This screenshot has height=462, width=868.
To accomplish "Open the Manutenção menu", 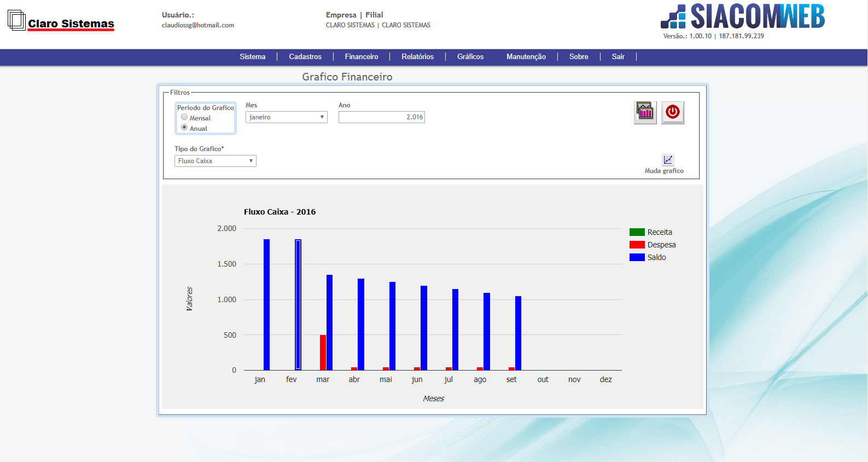I will click(x=526, y=57).
